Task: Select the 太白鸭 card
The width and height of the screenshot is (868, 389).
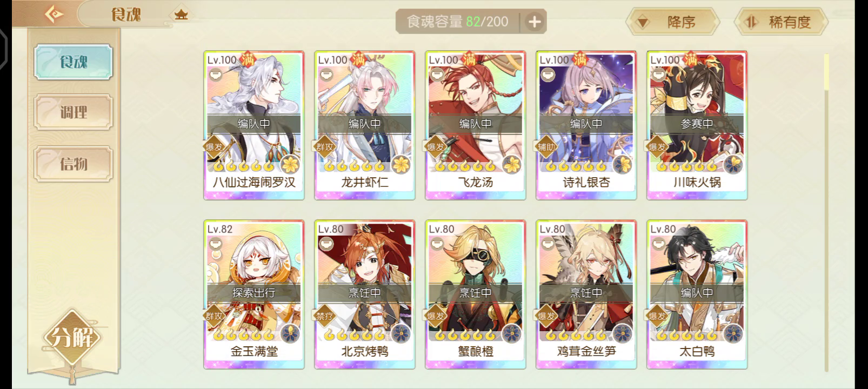Action: coord(697,294)
